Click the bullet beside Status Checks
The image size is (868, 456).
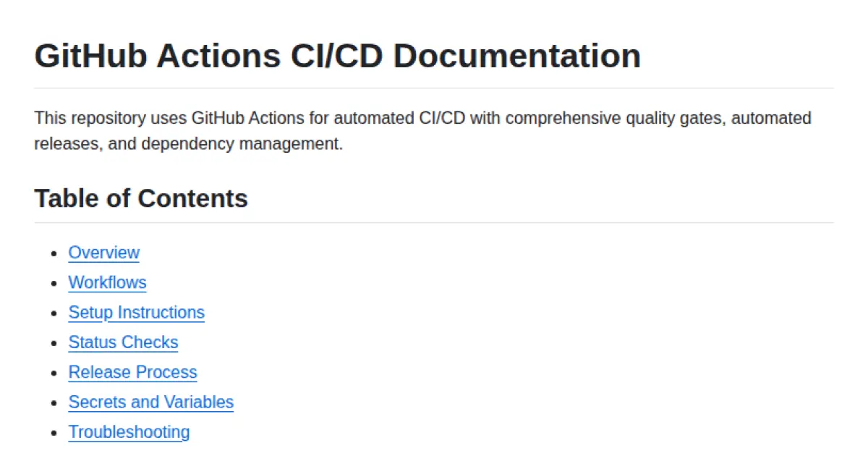[53, 343]
